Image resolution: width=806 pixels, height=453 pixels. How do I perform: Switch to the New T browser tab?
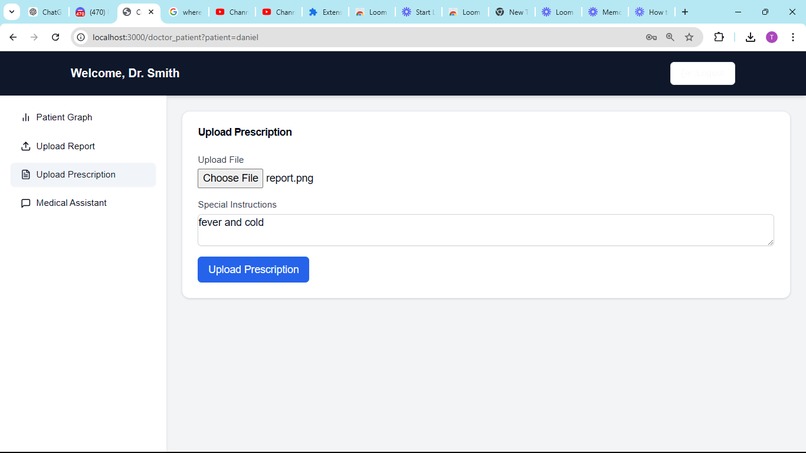(511, 12)
